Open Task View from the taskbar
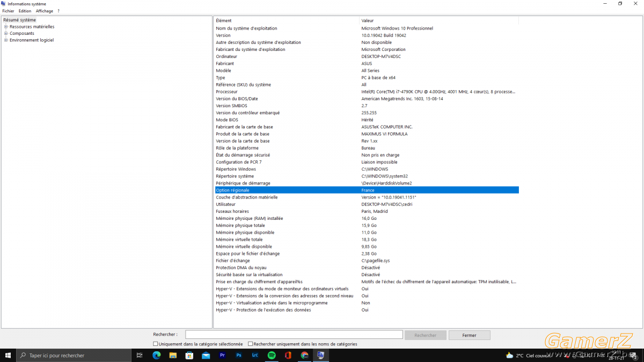644x362 pixels. click(x=140, y=355)
